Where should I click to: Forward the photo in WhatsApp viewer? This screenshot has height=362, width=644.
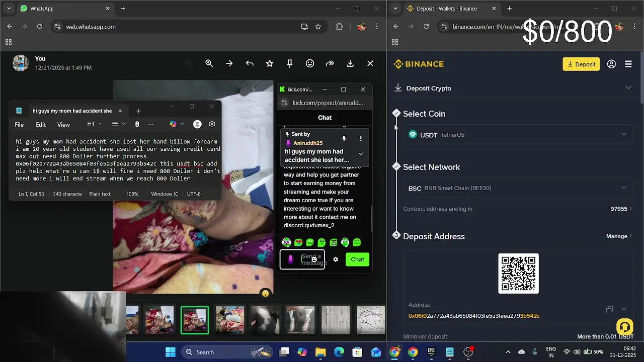click(x=330, y=63)
